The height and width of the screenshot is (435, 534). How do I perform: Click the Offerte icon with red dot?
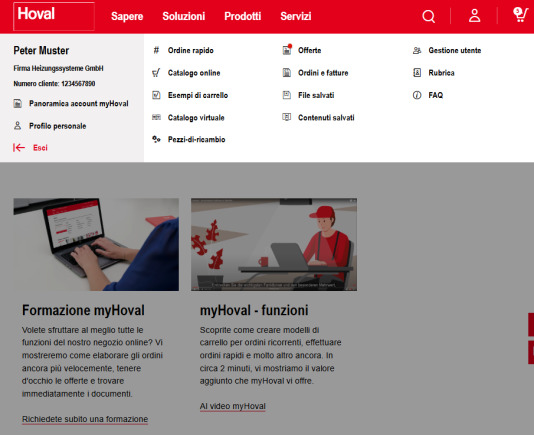point(287,50)
